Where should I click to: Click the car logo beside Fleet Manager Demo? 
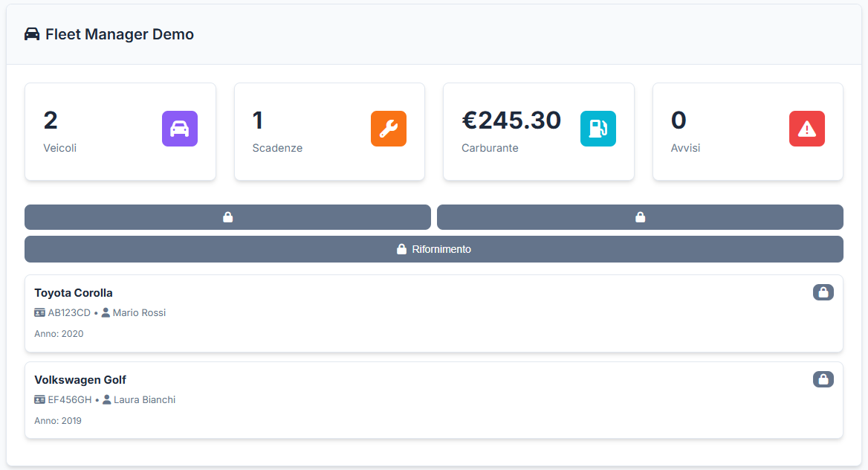click(x=32, y=34)
